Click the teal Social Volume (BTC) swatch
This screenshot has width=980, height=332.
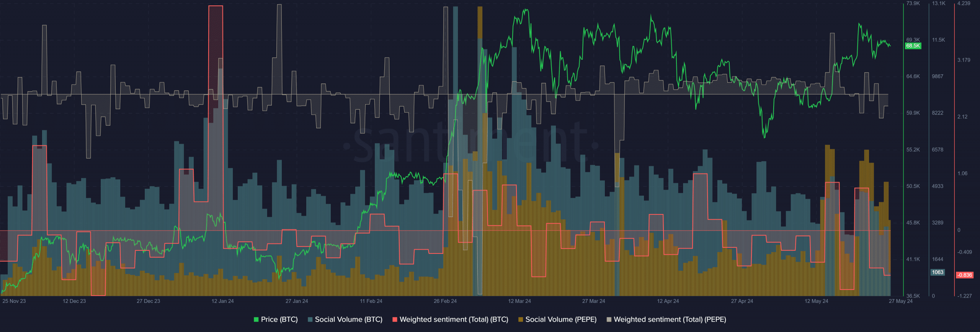click(x=310, y=319)
